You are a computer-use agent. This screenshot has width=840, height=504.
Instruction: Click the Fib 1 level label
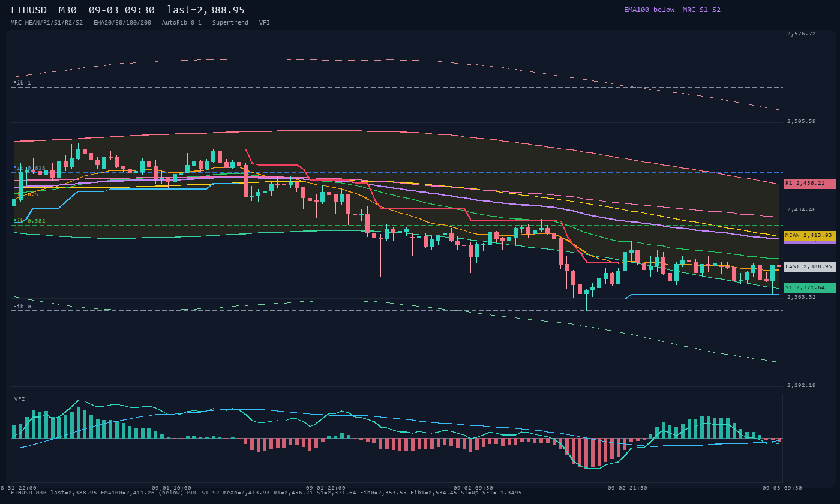22,83
